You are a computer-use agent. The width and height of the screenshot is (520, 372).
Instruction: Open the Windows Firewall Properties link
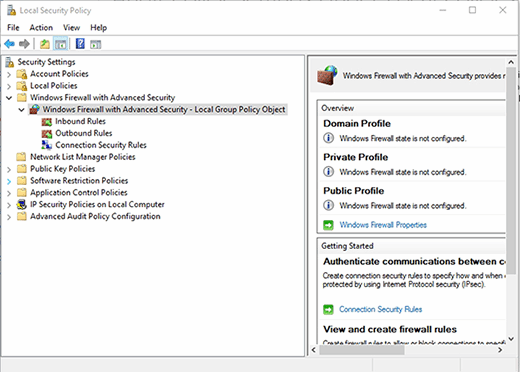coord(383,225)
